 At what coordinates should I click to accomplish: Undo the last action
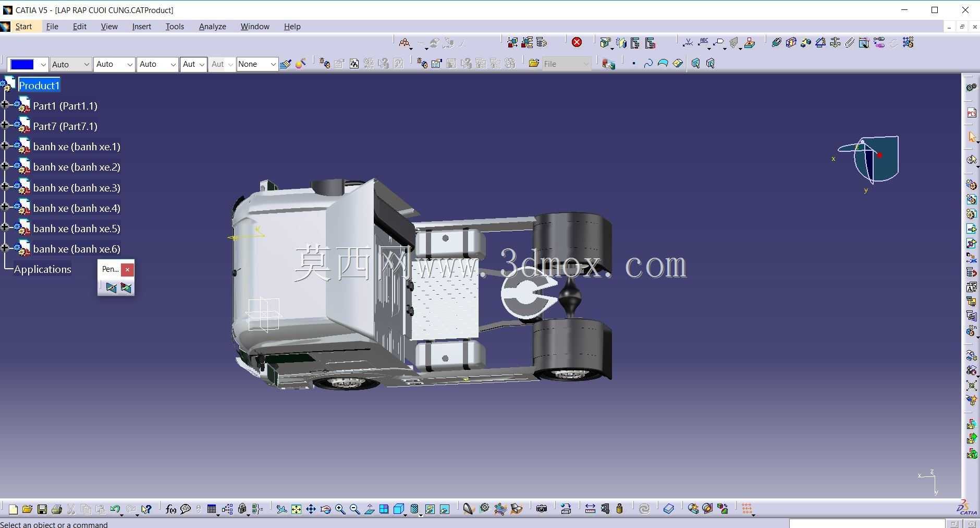115,509
